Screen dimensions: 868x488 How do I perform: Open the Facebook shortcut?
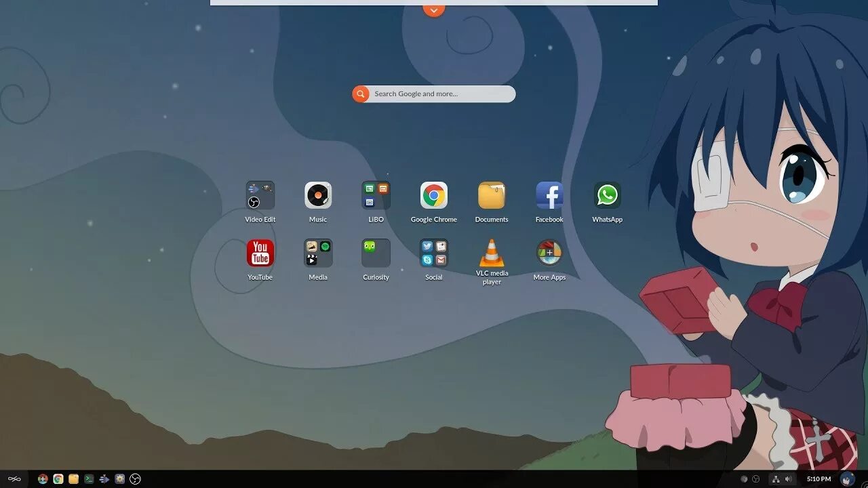(549, 195)
